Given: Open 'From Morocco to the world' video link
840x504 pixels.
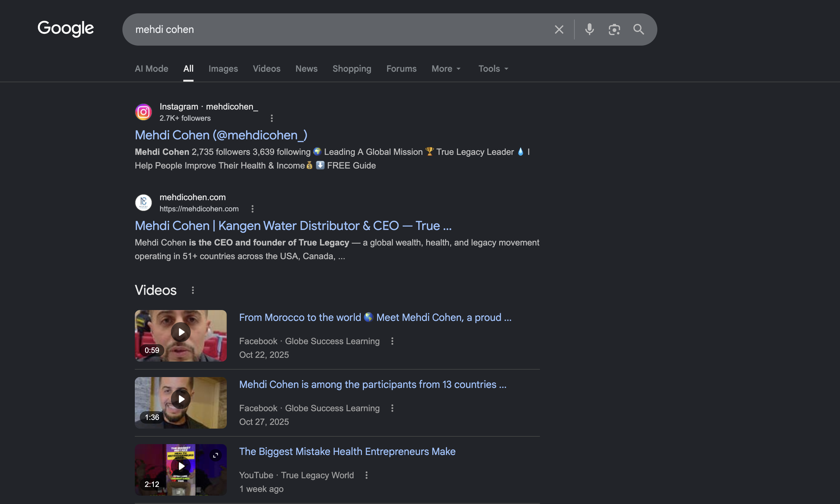Looking at the screenshot, I should (x=375, y=317).
